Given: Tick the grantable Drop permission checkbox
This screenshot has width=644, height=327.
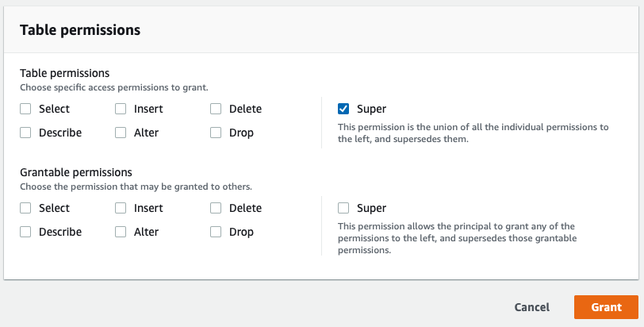Looking at the screenshot, I should pyautogui.click(x=216, y=232).
